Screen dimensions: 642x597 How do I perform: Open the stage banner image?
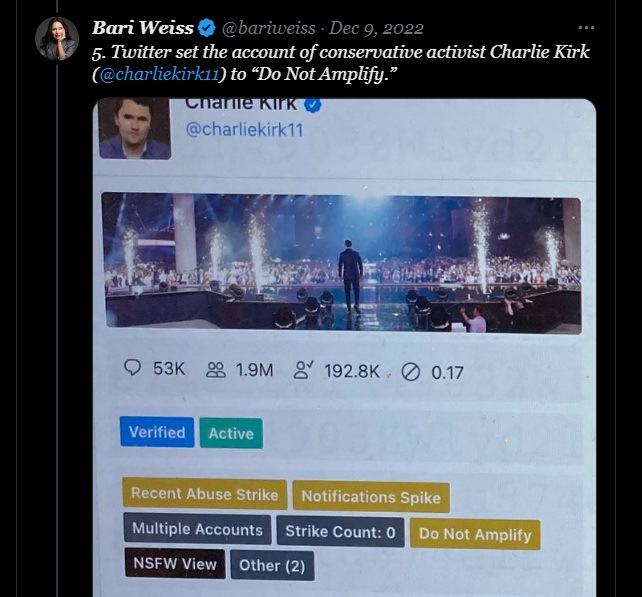(342, 263)
